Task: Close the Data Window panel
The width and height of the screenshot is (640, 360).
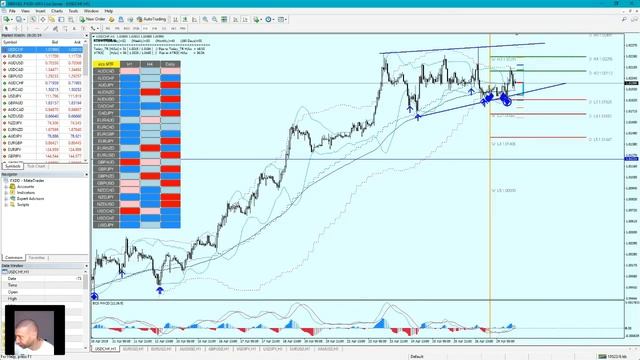Action: (x=86, y=266)
